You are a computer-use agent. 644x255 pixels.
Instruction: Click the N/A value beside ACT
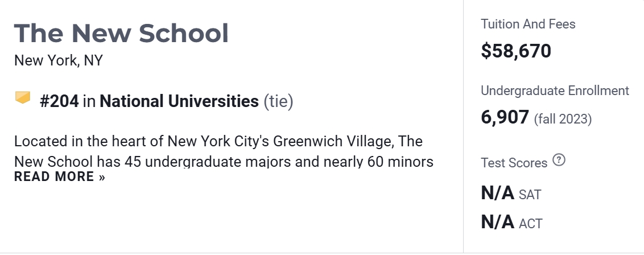[497, 221]
